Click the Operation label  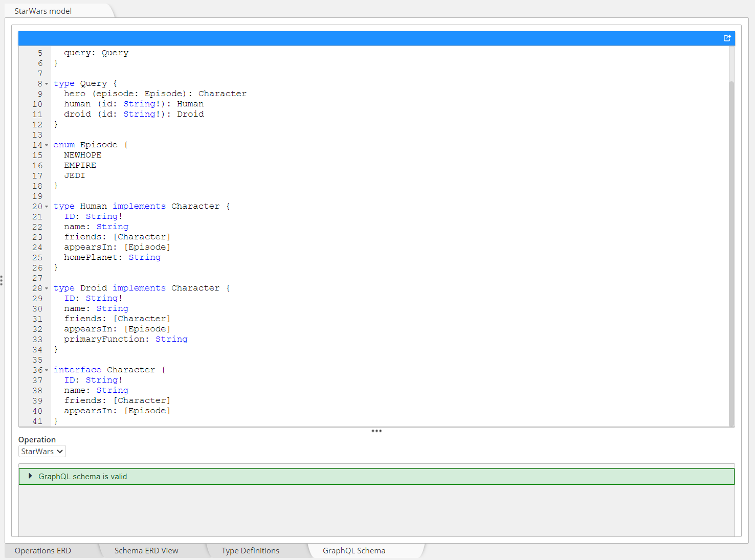(x=37, y=440)
